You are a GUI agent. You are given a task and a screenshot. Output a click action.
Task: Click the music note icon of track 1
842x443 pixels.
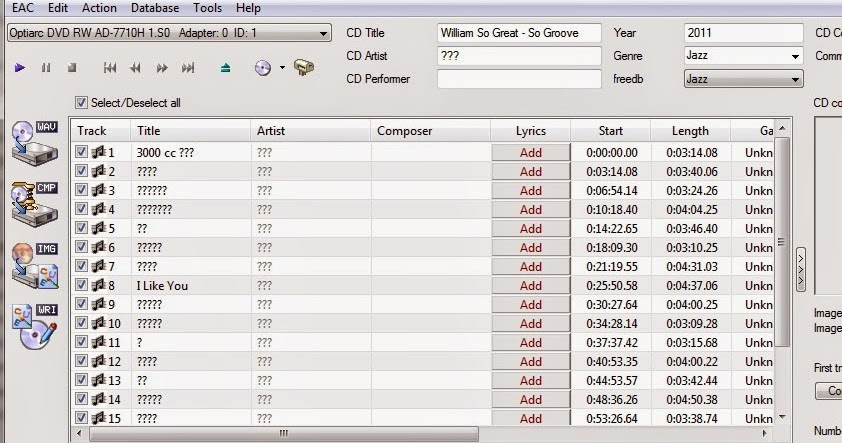(98, 152)
